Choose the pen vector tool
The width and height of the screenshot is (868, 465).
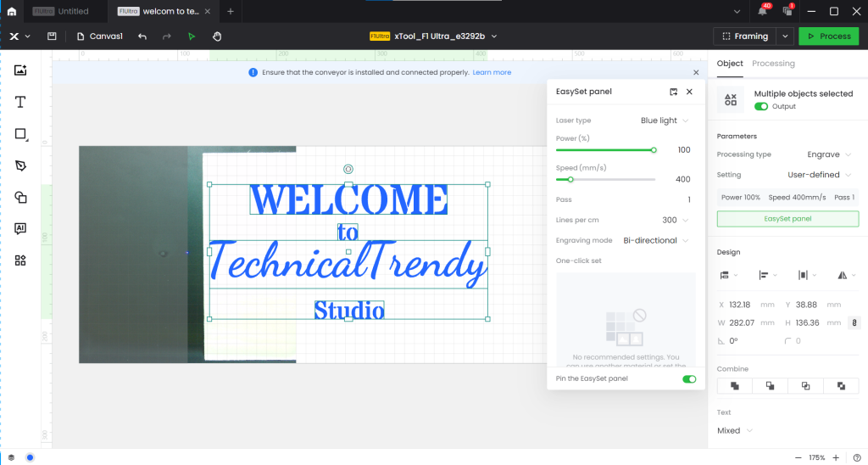(x=20, y=165)
